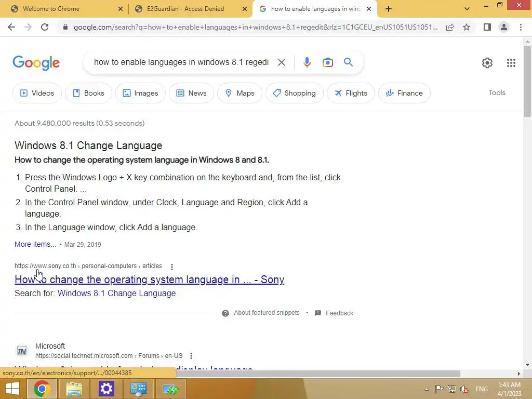Filter results by Videos
This screenshot has width=532, height=399.
pos(37,93)
